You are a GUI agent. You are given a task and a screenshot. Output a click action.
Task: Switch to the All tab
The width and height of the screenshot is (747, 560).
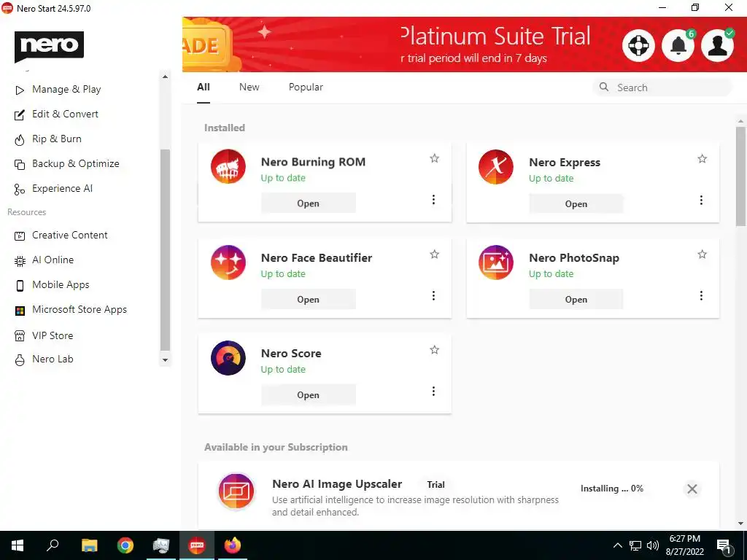[x=204, y=87]
